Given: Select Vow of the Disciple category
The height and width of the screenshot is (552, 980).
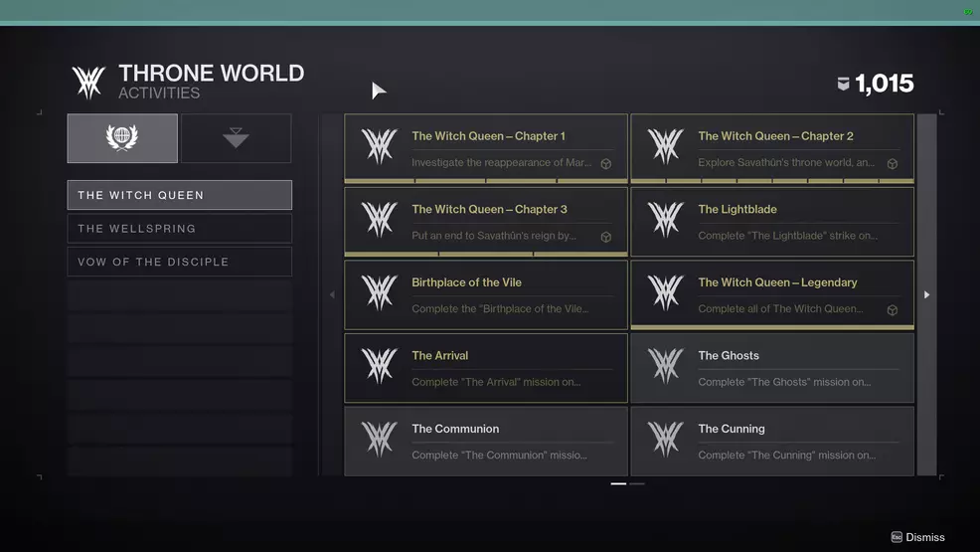Looking at the screenshot, I should tap(180, 262).
